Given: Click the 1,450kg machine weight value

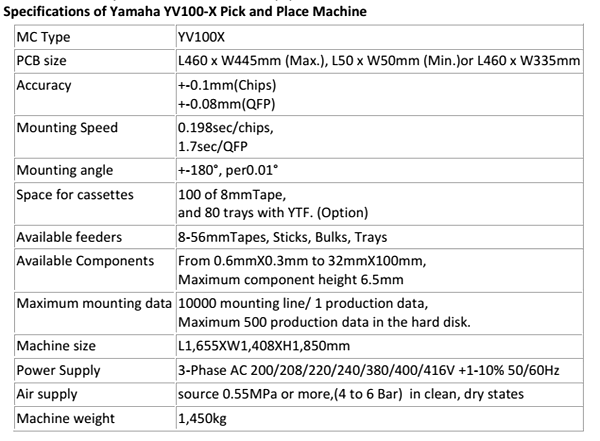Looking at the screenshot, I should [202, 417].
